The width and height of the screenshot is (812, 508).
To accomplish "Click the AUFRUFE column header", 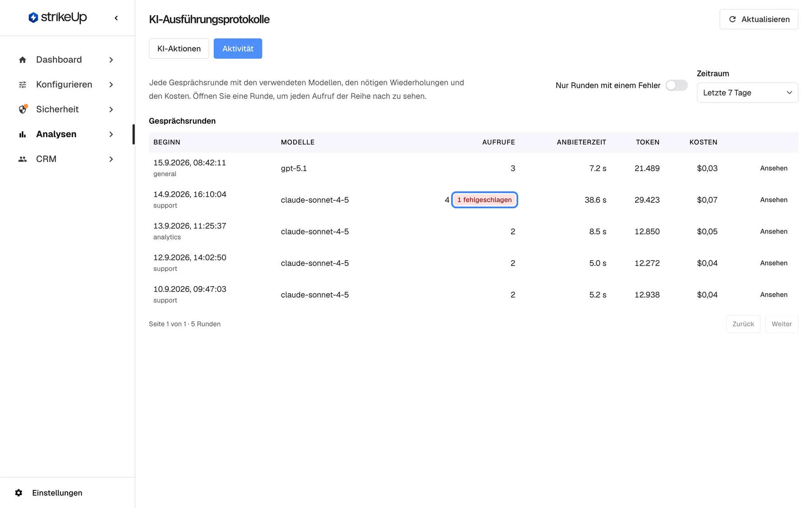I will pyautogui.click(x=498, y=142).
